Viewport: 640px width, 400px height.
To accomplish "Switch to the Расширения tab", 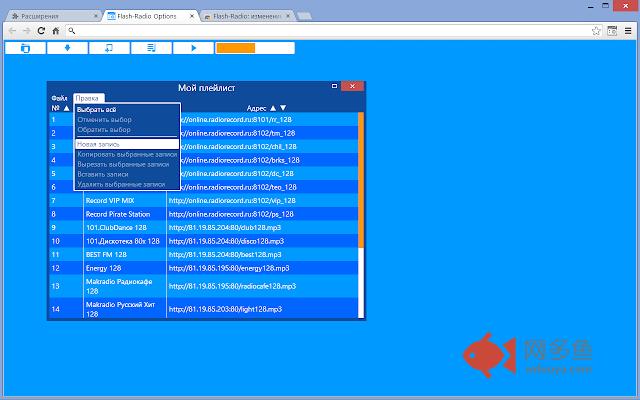I will pyautogui.click(x=54, y=16).
